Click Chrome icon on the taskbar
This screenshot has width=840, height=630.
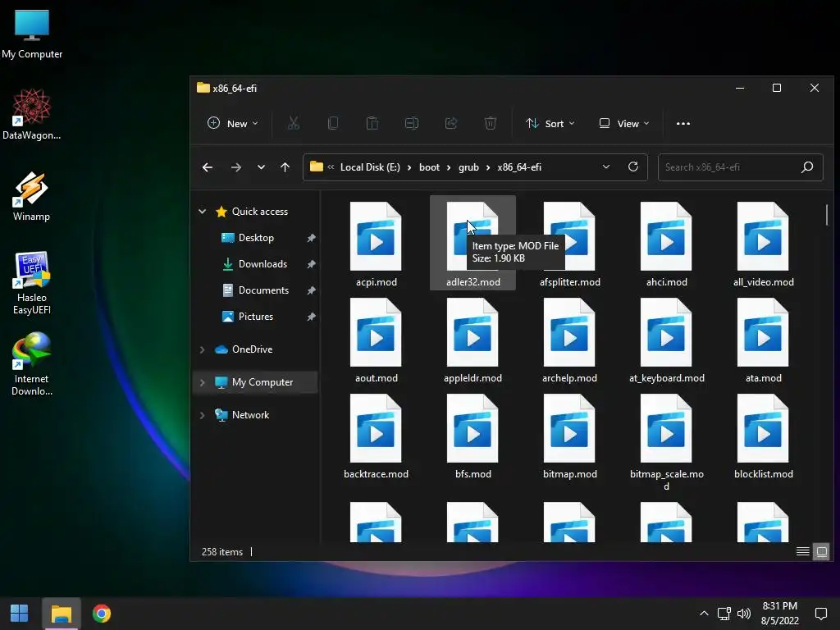(102, 614)
